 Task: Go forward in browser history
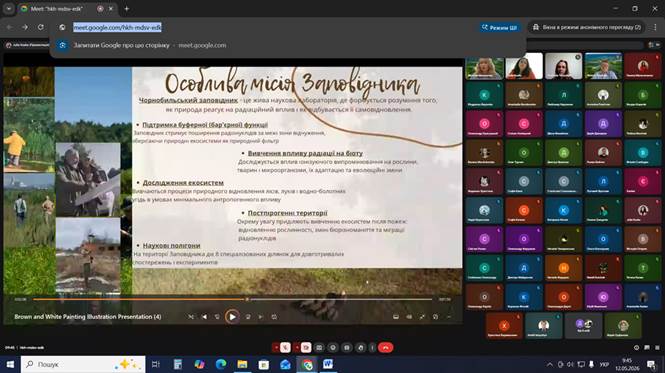click(25, 27)
